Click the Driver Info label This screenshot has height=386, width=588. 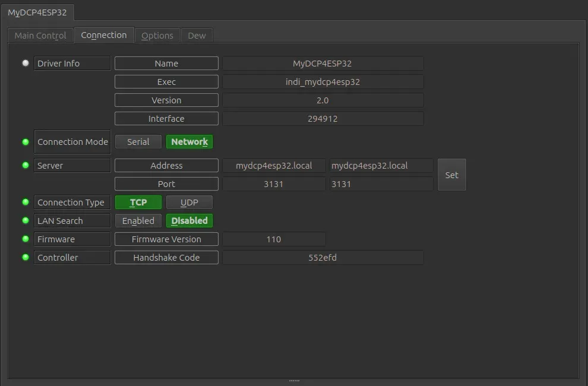click(72, 64)
